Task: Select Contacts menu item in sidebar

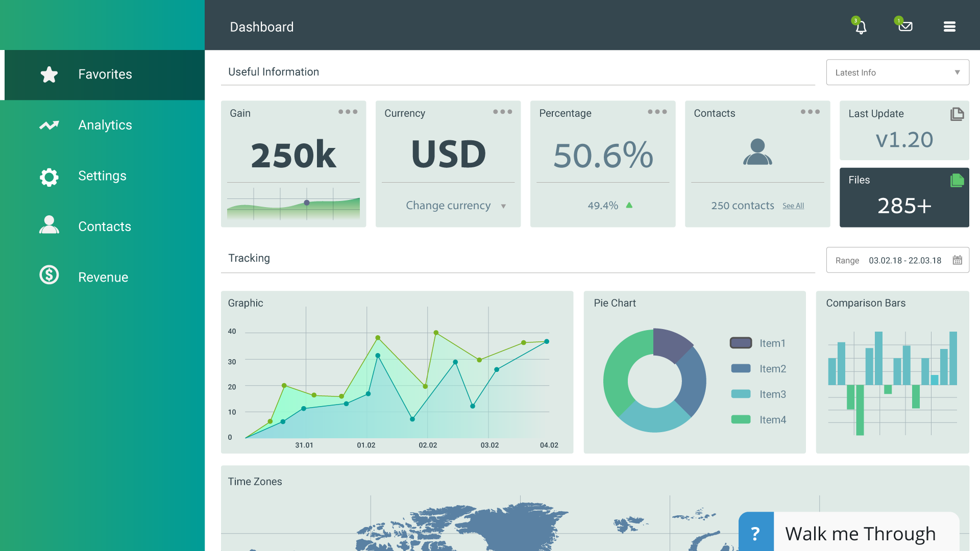Action: pyautogui.click(x=102, y=227)
